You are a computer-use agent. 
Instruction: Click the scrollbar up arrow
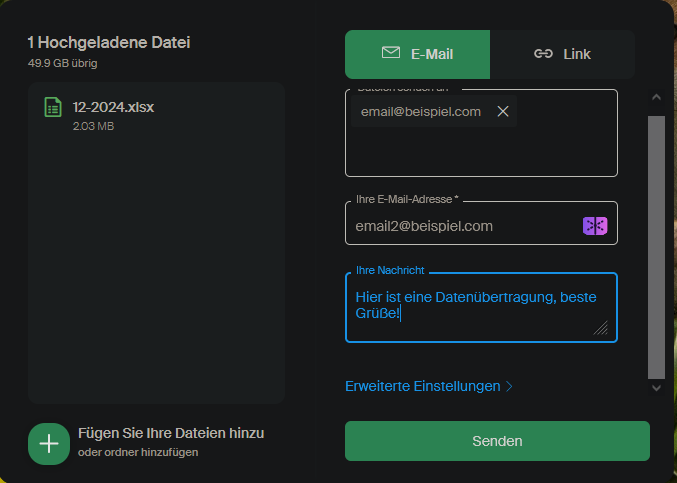point(656,97)
